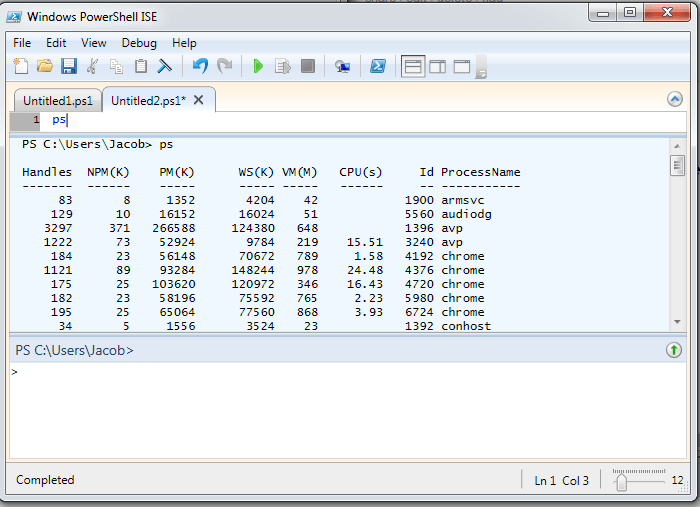700x509 pixels.
Task: Click output pane scrollbar thumb
Action: tap(677, 165)
